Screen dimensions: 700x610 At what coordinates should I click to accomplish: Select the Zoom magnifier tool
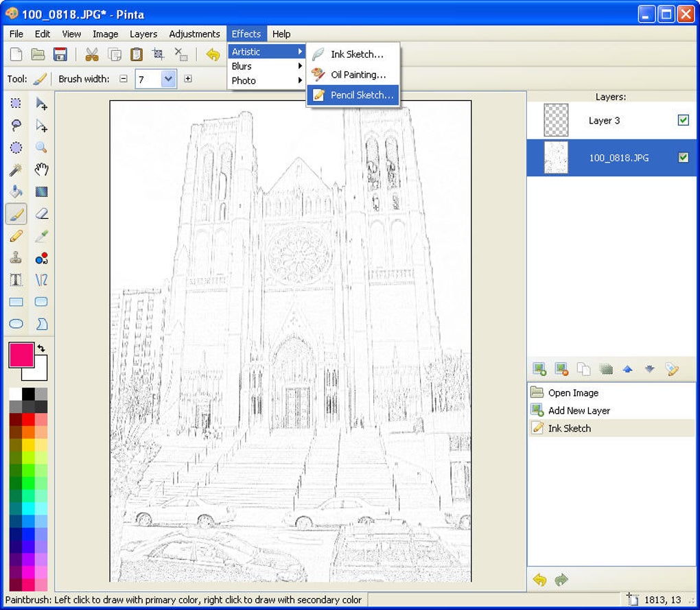point(41,148)
